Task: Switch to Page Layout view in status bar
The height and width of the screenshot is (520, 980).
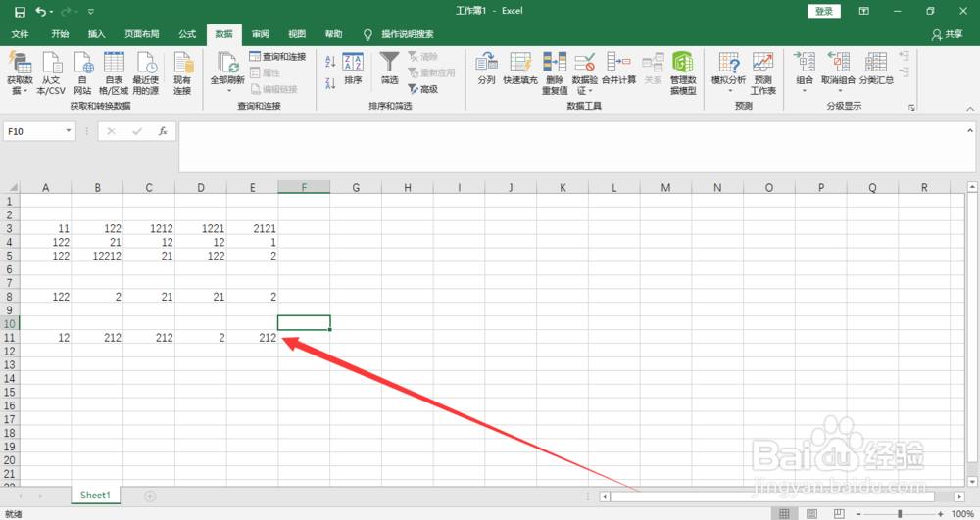Action: pyautogui.click(x=811, y=514)
